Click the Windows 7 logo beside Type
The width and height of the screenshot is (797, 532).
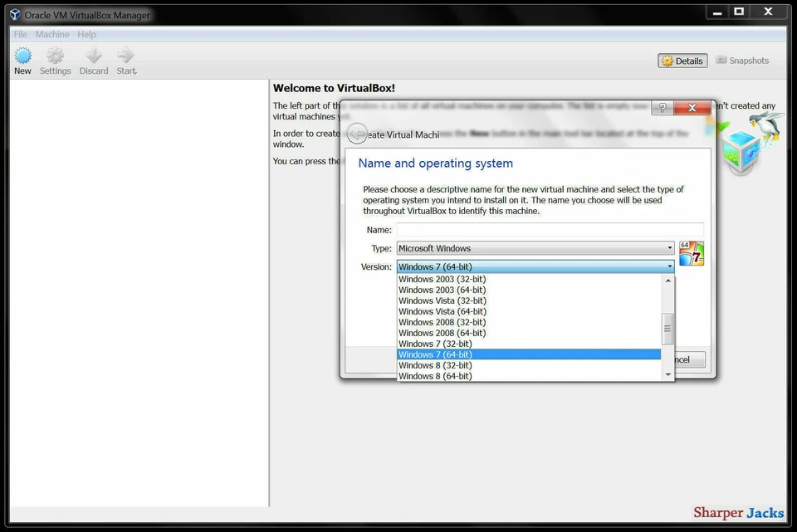click(691, 251)
